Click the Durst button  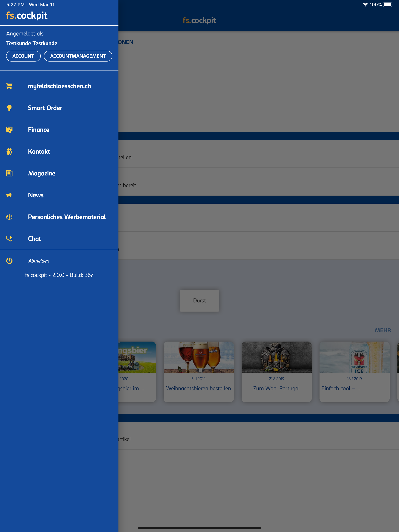pyautogui.click(x=199, y=301)
